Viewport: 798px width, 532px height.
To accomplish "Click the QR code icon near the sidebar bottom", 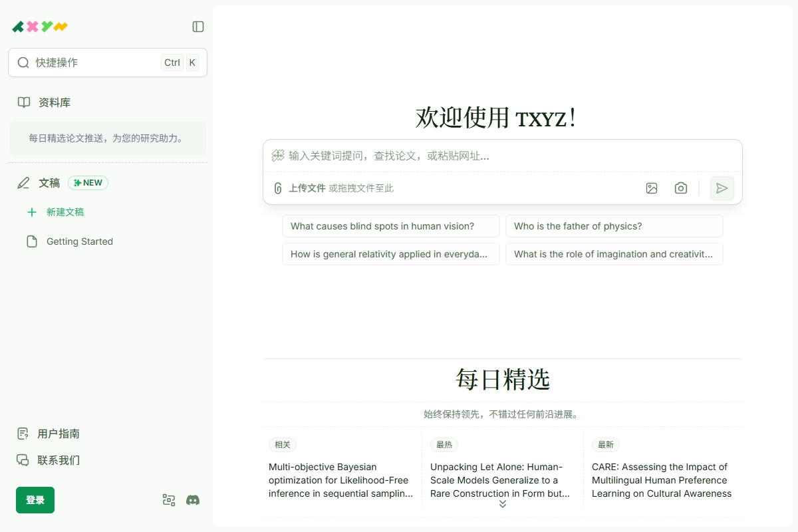I will pos(168,499).
